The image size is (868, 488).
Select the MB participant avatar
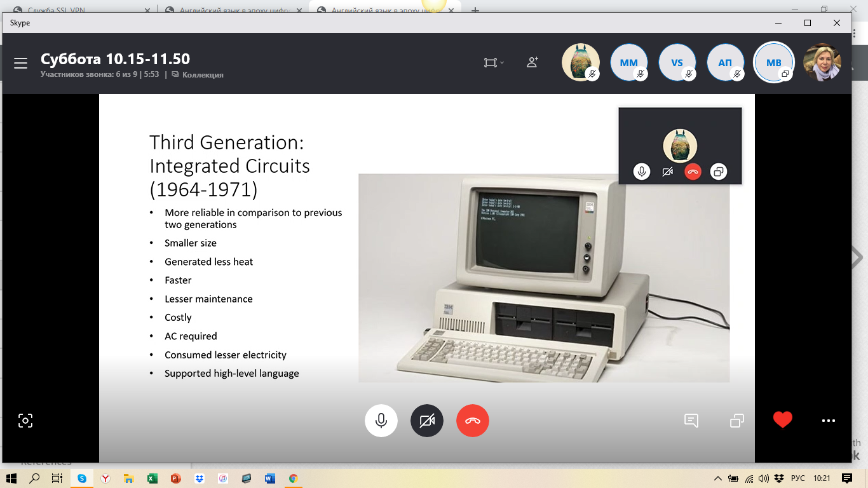pyautogui.click(x=773, y=62)
